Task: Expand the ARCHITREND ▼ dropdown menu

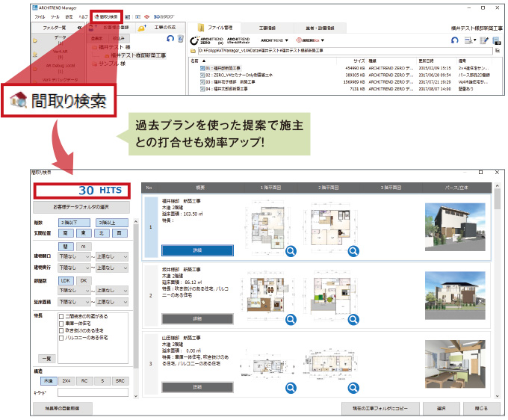Action: click(274, 40)
